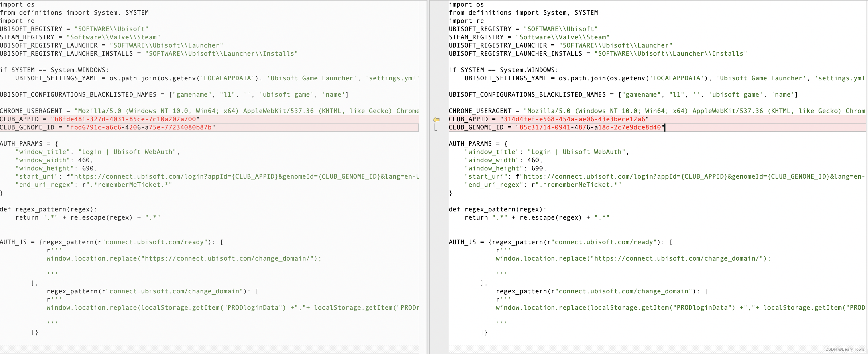Click the left pane's vertical scrollbar track

(x=423, y=202)
